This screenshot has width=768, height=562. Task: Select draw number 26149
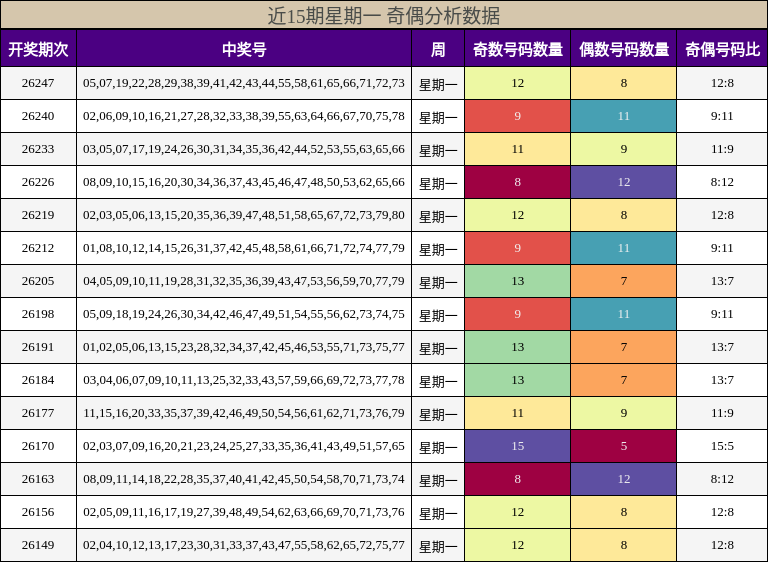38,545
